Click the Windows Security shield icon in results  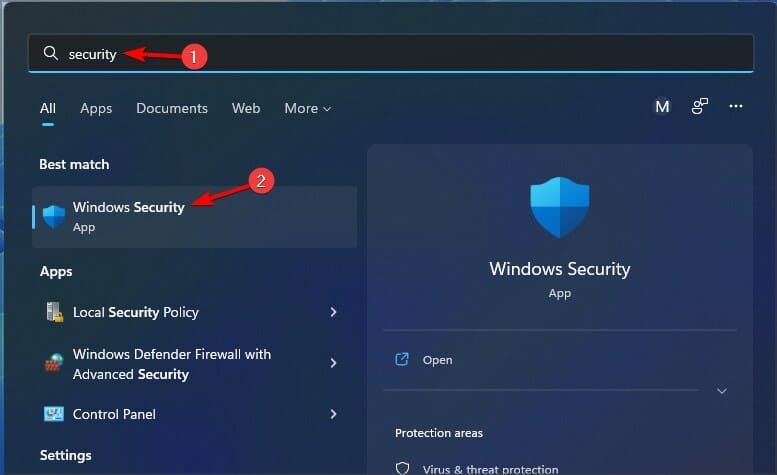point(54,217)
